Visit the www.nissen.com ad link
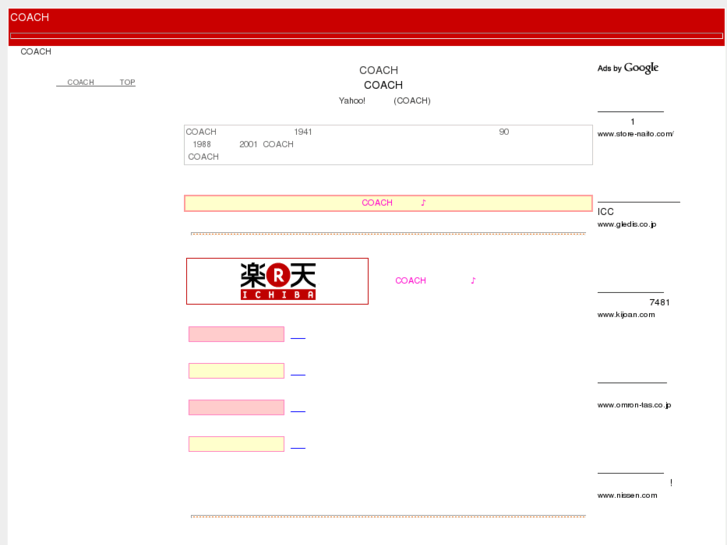727x545 pixels. (627, 495)
